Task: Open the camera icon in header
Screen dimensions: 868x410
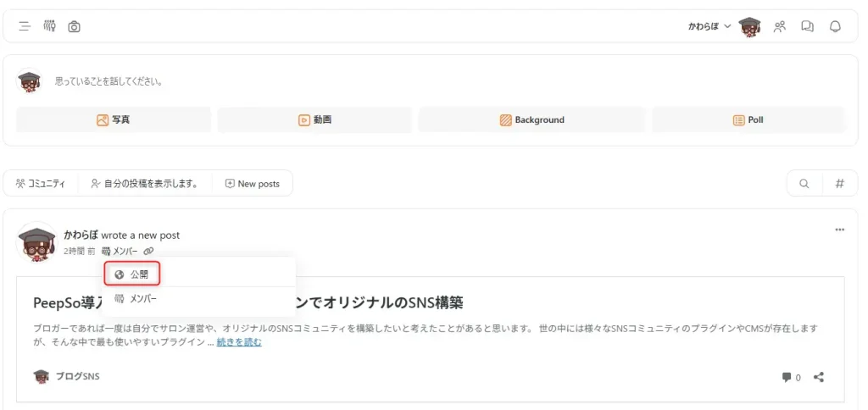Action: tap(75, 26)
